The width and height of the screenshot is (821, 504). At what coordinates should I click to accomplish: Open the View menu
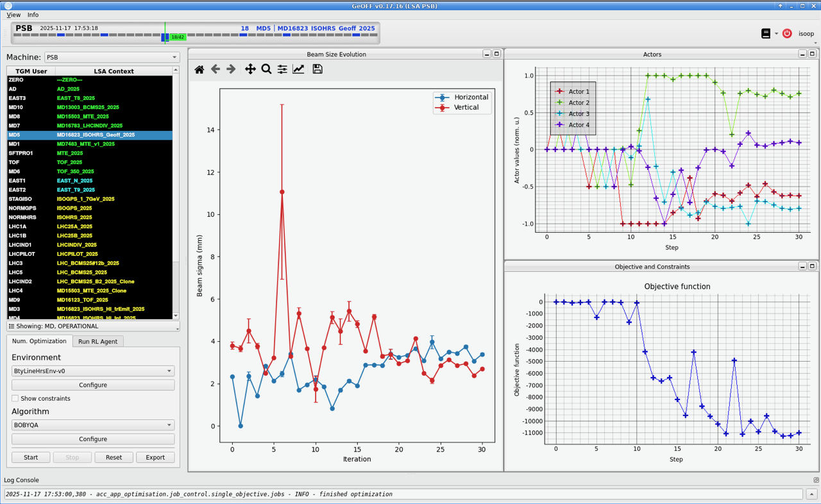[x=13, y=15]
